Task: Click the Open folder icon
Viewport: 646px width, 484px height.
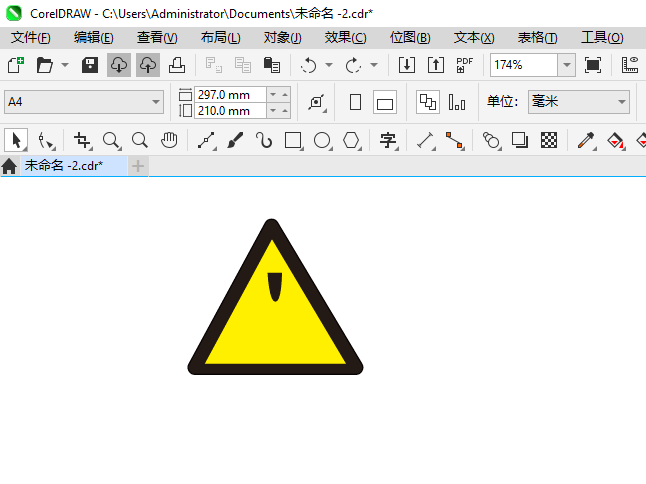Action: 44,65
